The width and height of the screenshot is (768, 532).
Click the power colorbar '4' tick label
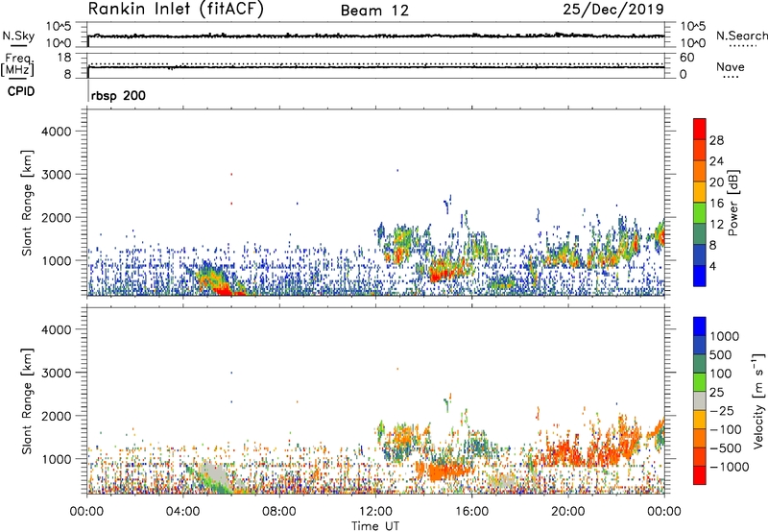point(712,266)
